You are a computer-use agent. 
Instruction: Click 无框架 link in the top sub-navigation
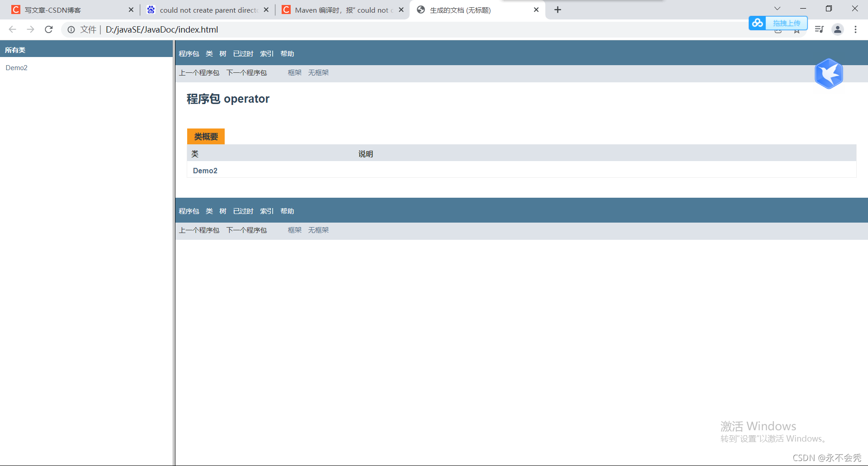point(318,73)
